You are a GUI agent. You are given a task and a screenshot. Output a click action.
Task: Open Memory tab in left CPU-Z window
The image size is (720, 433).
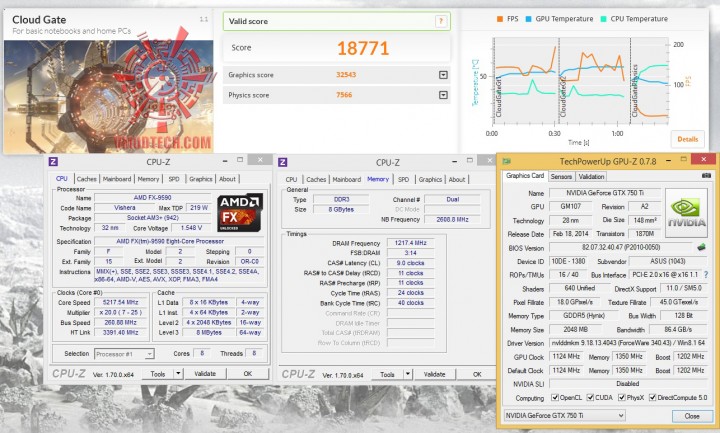(x=148, y=179)
